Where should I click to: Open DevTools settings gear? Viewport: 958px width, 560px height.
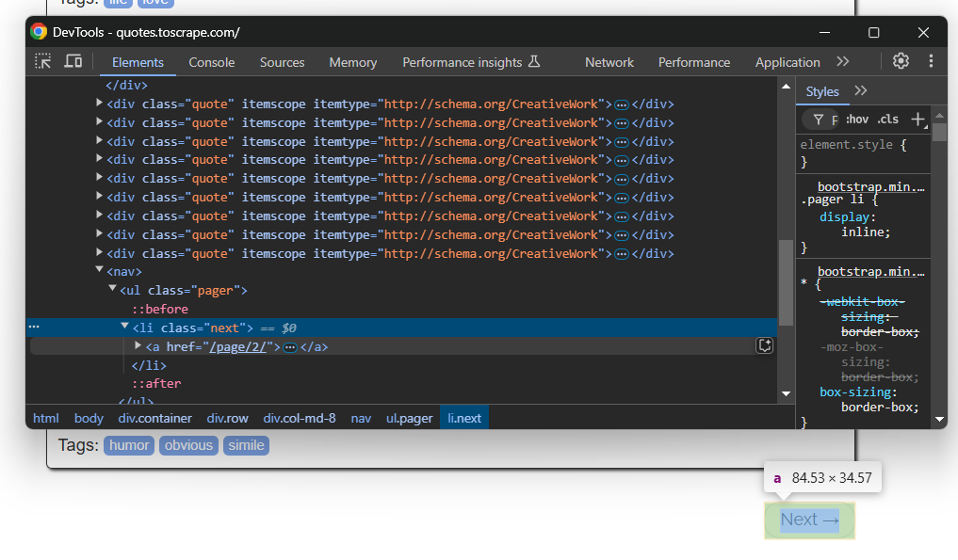tap(901, 60)
